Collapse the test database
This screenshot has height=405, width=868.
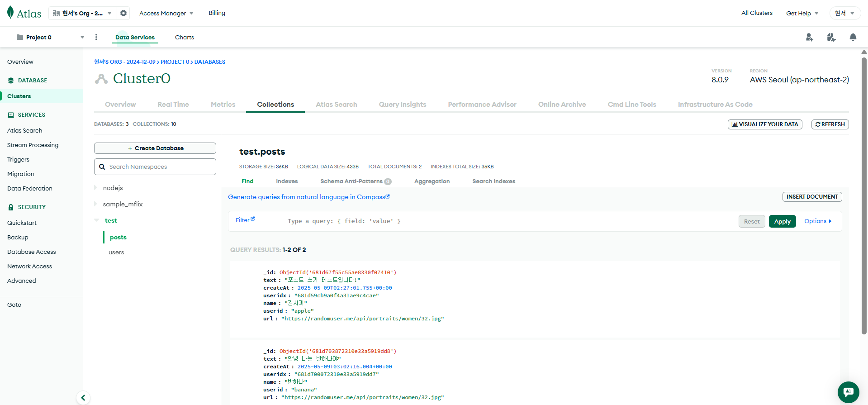pyautogui.click(x=96, y=220)
